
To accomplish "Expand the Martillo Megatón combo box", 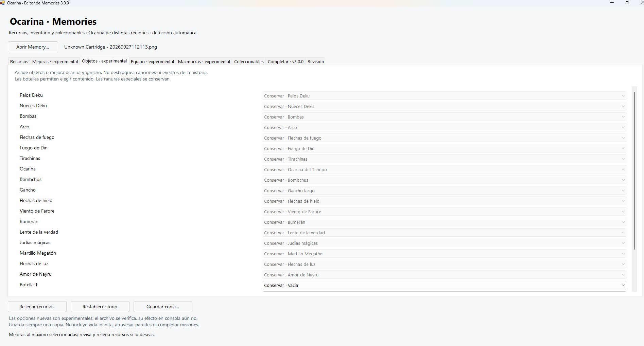I will pos(444,254).
